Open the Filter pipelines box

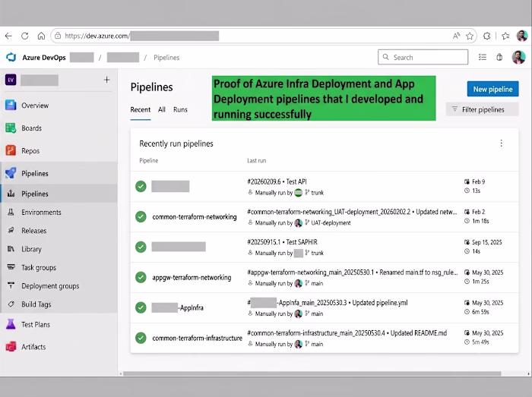pyautogui.click(x=482, y=109)
